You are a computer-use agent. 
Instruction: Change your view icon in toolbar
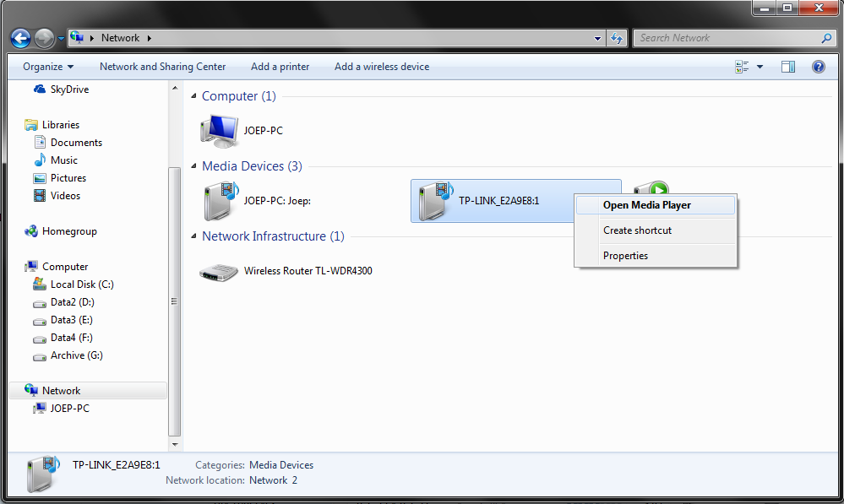coord(742,67)
